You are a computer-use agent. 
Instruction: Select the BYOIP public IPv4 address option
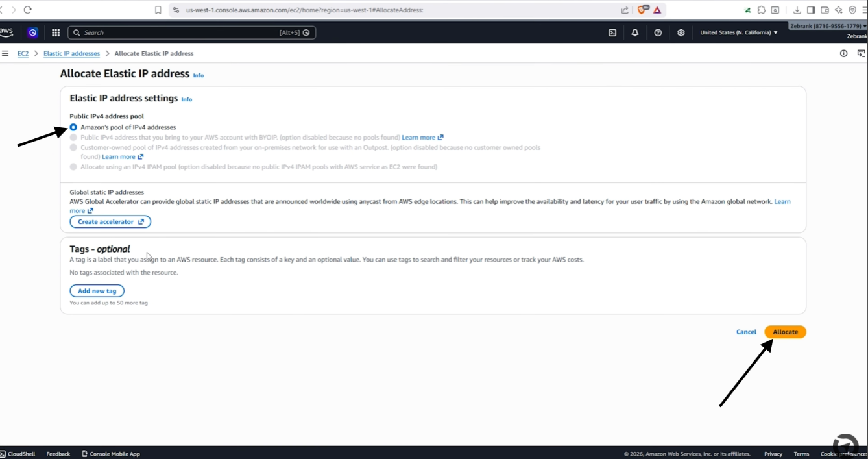click(x=73, y=138)
